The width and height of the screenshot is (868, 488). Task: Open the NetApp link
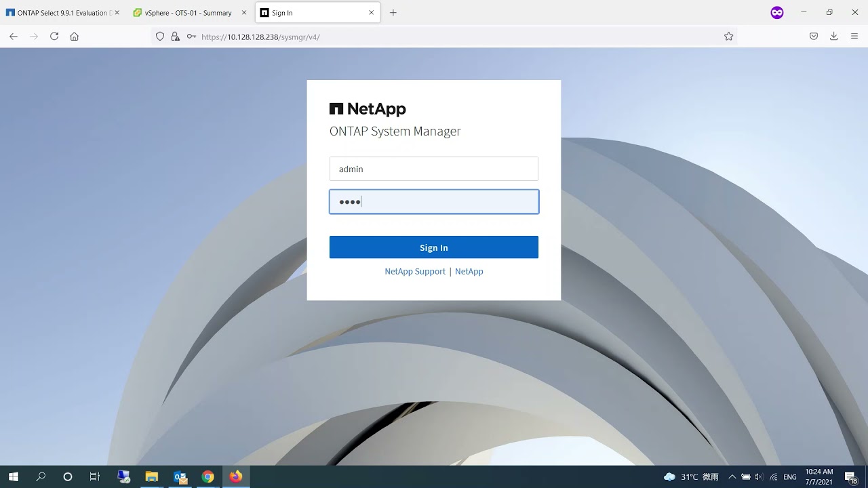469,271
